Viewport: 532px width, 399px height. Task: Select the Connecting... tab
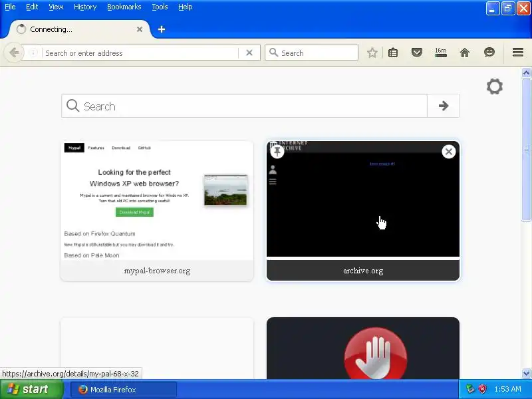(79, 29)
